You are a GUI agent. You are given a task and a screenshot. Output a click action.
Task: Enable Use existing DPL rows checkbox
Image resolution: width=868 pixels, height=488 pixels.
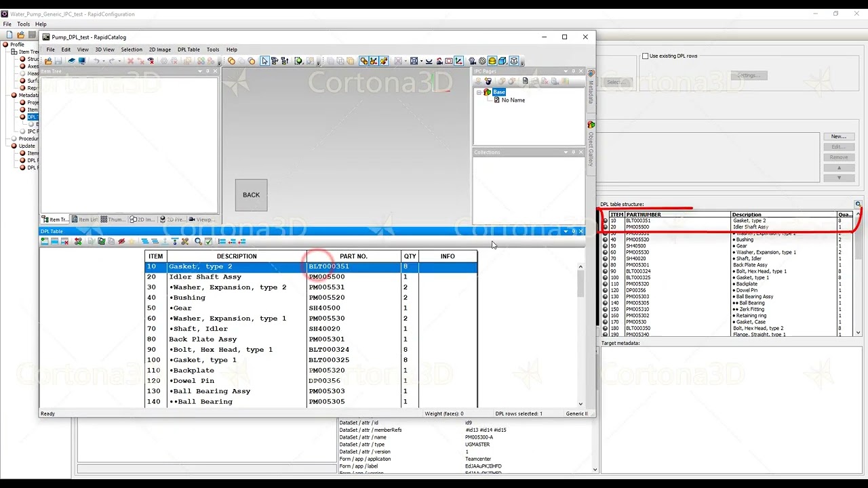[x=646, y=56]
